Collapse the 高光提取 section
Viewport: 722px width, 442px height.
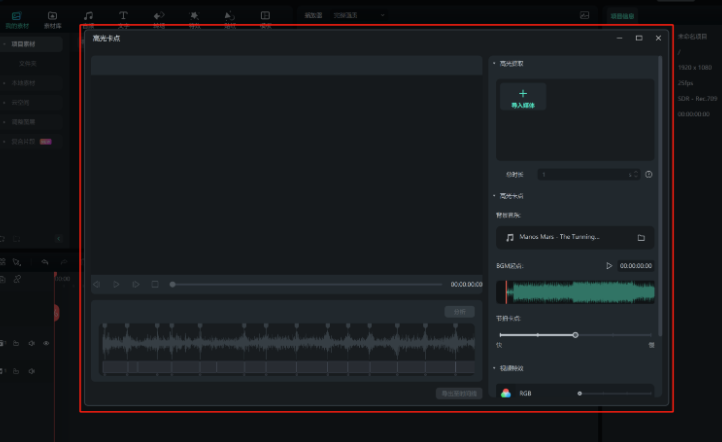coord(494,63)
